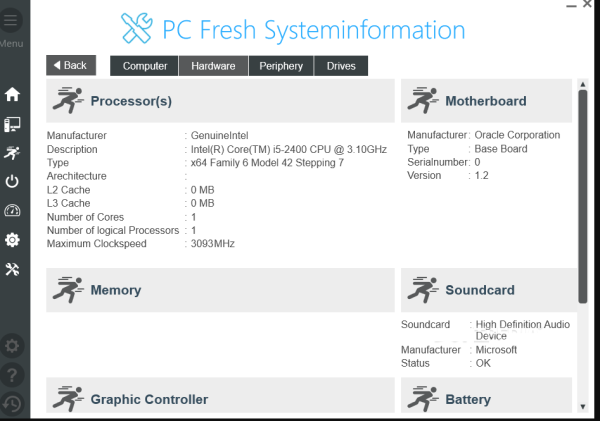The height and width of the screenshot is (421, 600).
Task: Click the Memory heading
Action: (116, 290)
